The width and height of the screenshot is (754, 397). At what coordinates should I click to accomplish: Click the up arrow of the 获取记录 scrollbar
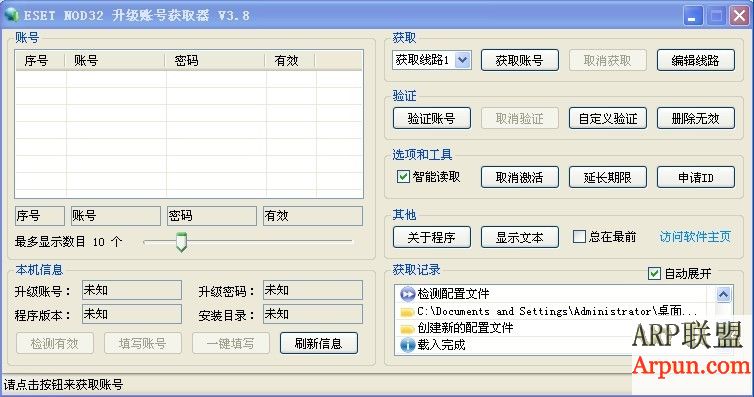pyautogui.click(x=723, y=294)
